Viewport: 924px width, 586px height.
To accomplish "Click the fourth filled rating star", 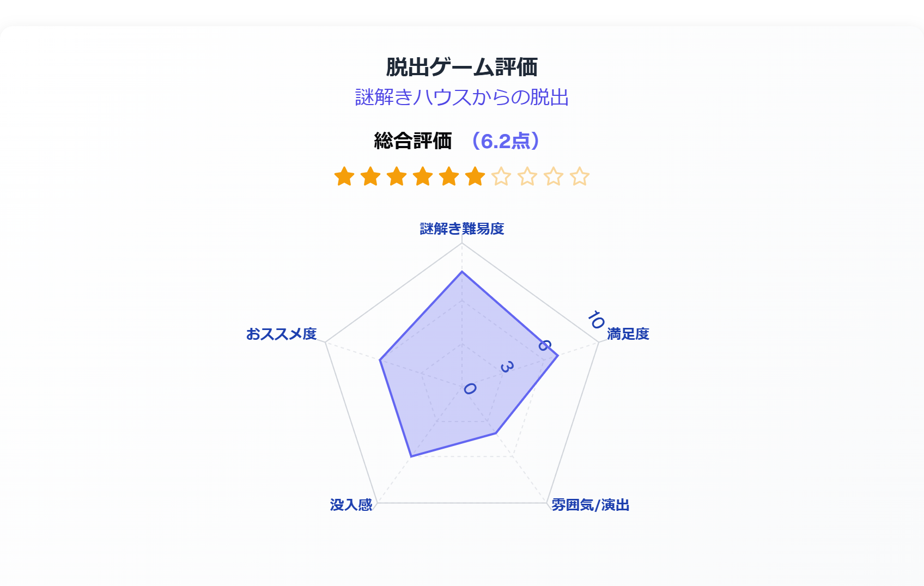I will (423, 176).
